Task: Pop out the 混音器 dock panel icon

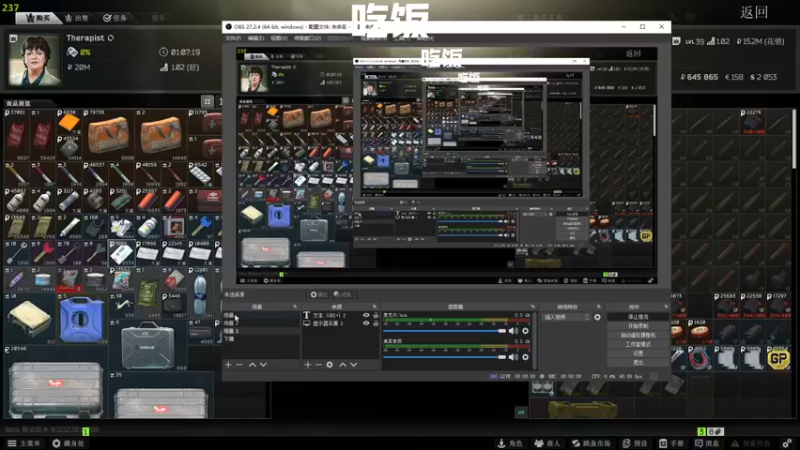Action: click(x=532, y=307)
